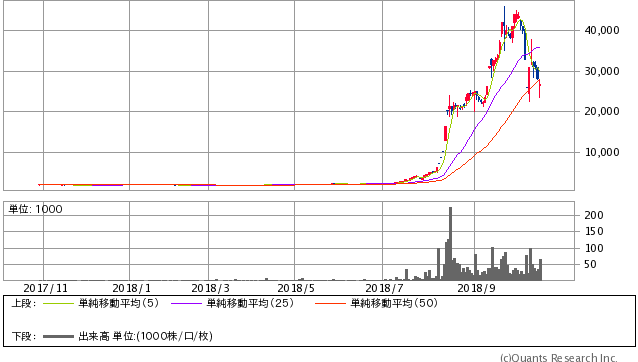Image resolution: width=638 pixels, height=362 pixels.
Task: Click the purple 25-day moving average legend line
Action: point(186,303)
